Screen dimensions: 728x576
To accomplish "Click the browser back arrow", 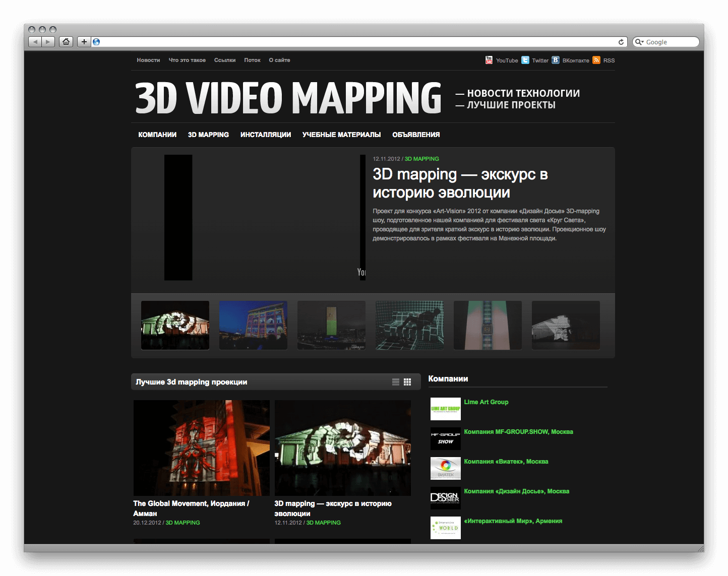I will pos(35,42).
